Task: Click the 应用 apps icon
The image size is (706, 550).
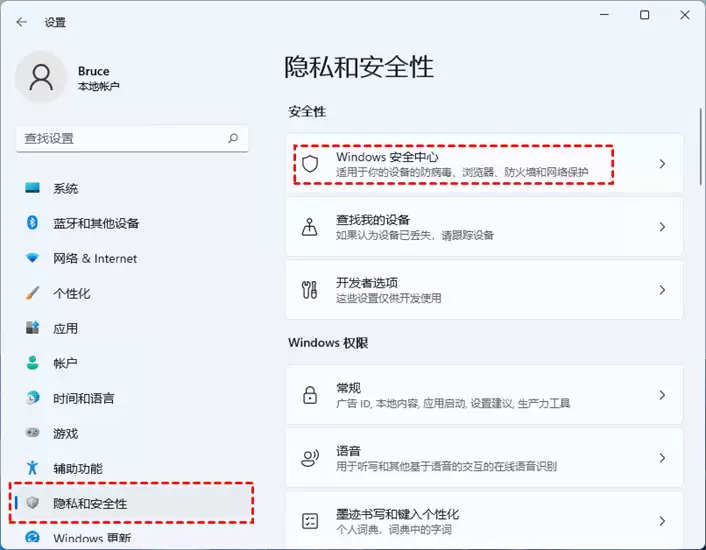Action: pyautogui.click(x=32, y=328)
